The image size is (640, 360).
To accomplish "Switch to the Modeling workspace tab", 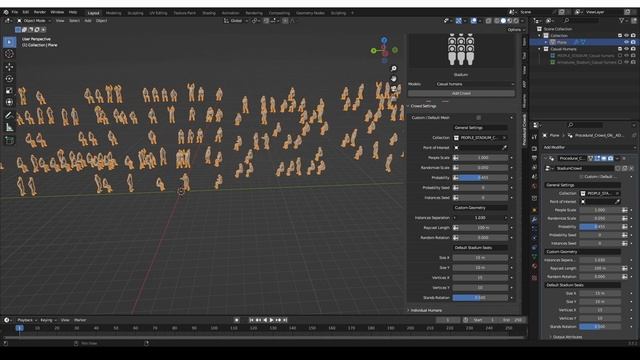I will (113, 13).
